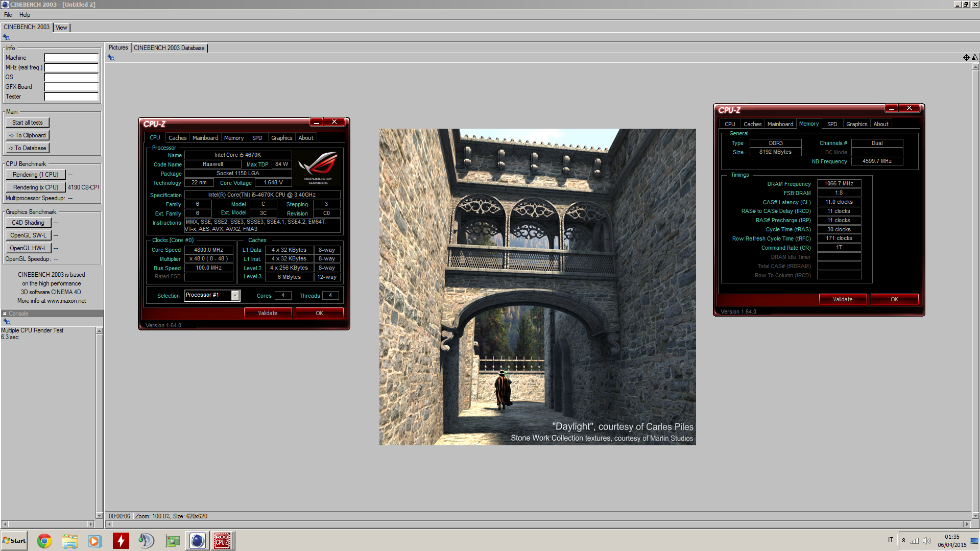Open SPD tab in left CPU-Z window
The image size is (980, 551).
[x=257, y=138]
